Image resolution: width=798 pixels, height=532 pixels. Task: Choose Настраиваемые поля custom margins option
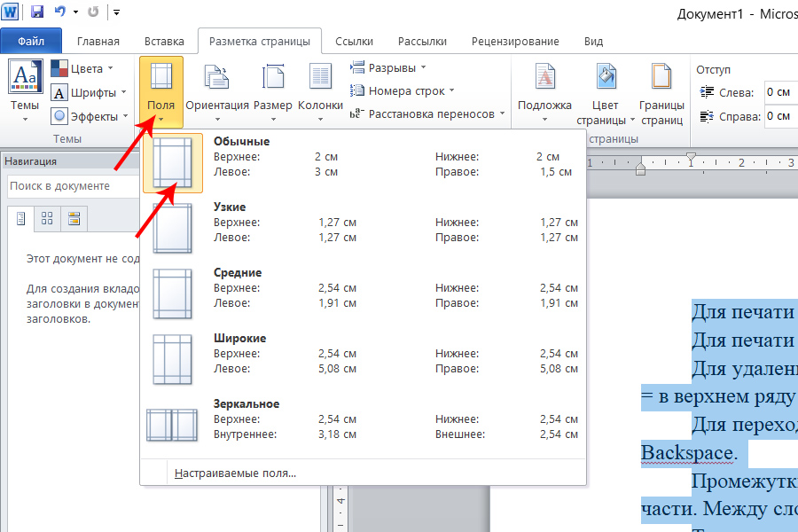pos(236,473)
